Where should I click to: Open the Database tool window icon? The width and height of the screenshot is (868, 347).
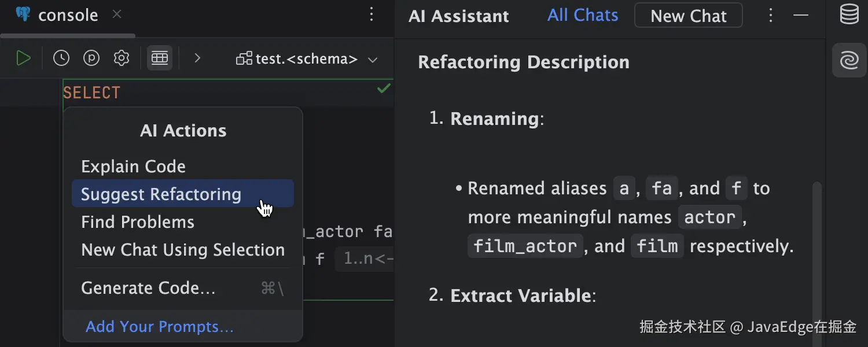849,15
